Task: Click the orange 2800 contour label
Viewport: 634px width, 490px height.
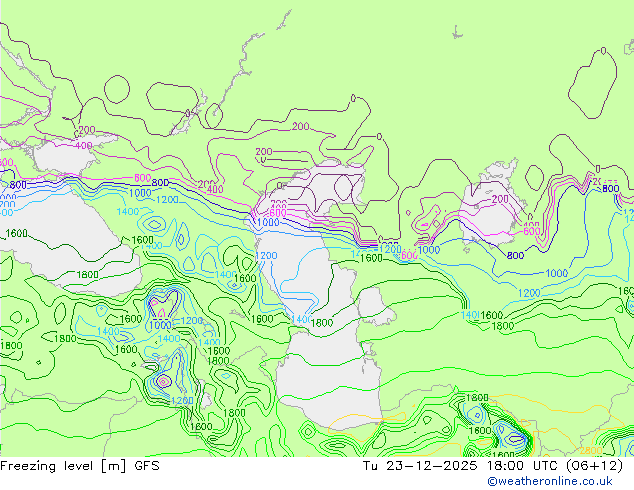Action: coord(591,450)
